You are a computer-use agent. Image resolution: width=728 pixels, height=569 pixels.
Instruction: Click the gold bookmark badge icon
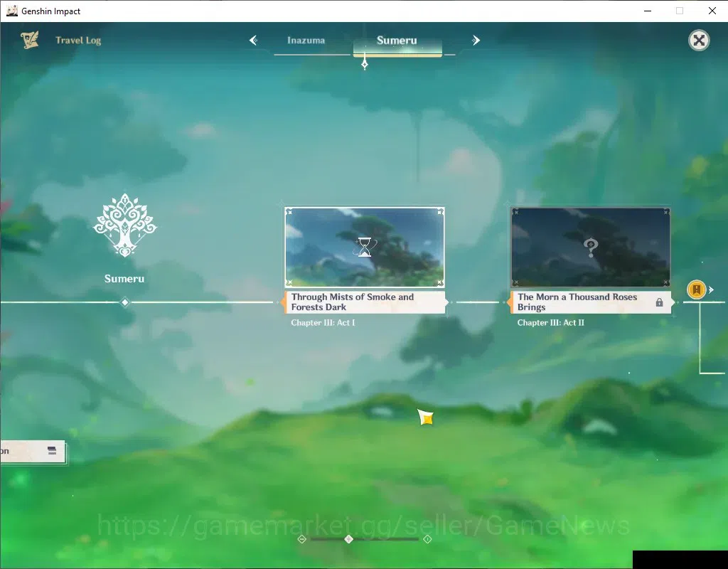coord(697,290)
